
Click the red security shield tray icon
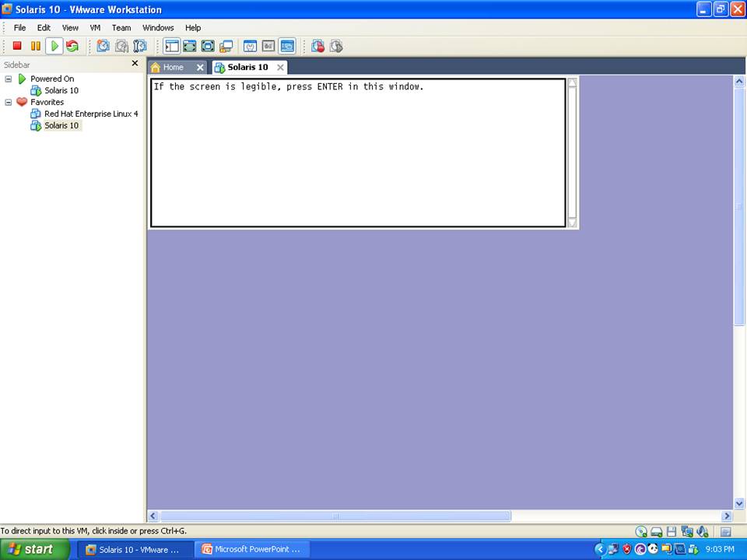click(627, 550)
